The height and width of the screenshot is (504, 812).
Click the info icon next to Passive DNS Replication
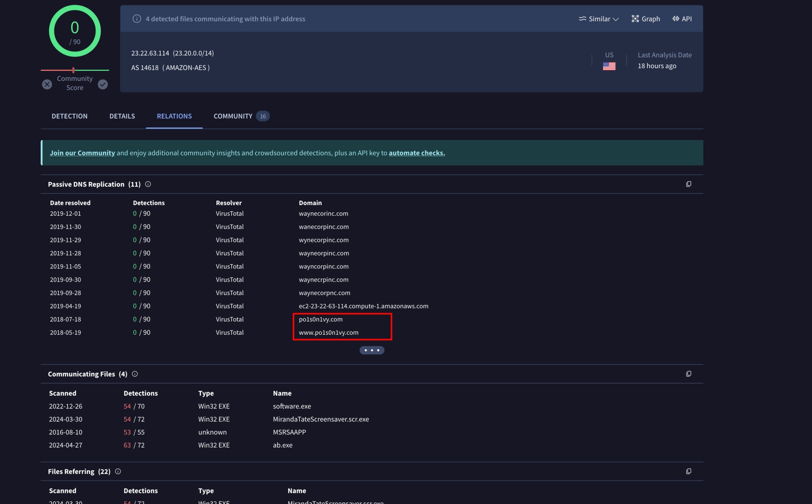(x=148, y=184)
